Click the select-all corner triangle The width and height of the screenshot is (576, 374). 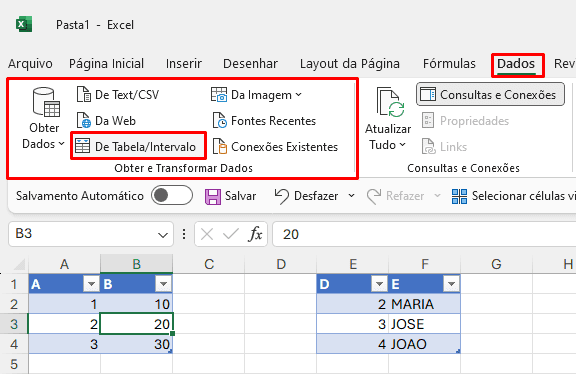pyautogui.click(x=19, y=265)
